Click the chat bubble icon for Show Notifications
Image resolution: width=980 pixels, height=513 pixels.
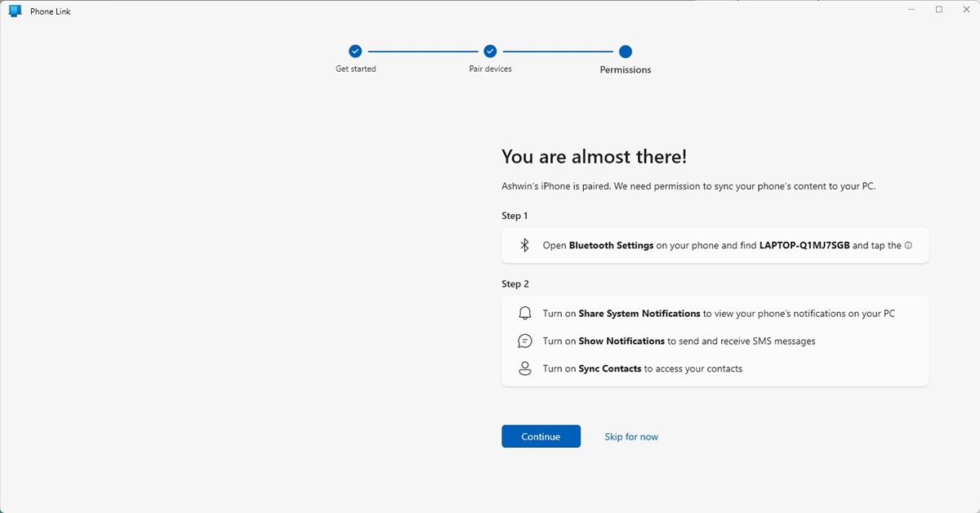(x=525, y=341)
